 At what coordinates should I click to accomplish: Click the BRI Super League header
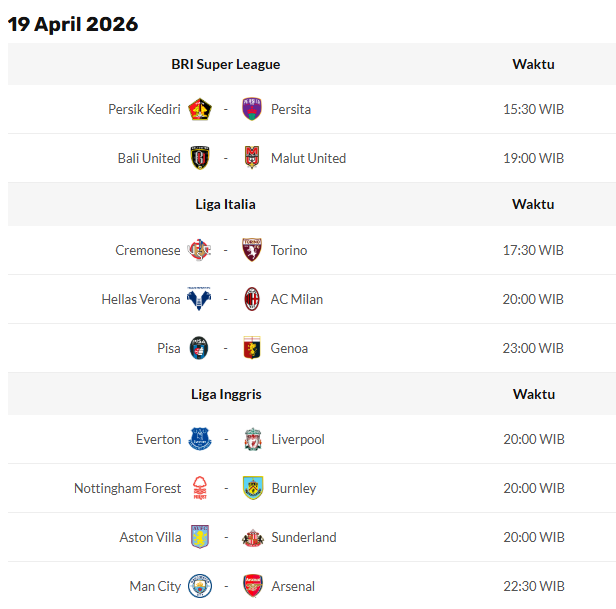(x=225, y=64)
